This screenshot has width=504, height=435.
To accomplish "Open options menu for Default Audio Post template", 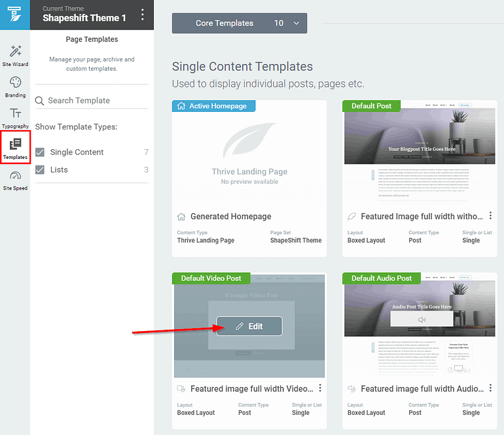I will (491, 389).
